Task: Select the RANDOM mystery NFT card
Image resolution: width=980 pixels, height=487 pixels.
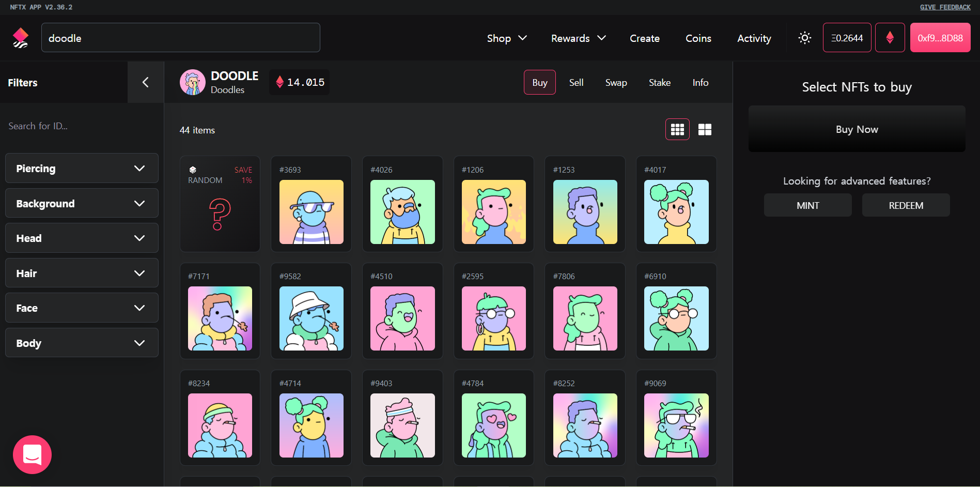Action: click(220, 204)
